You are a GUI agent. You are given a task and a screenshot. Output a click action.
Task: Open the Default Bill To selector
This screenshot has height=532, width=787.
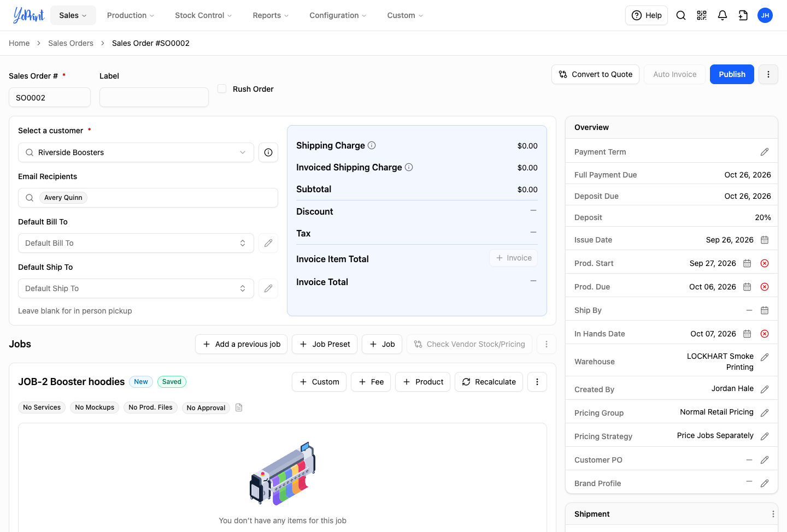136,243
